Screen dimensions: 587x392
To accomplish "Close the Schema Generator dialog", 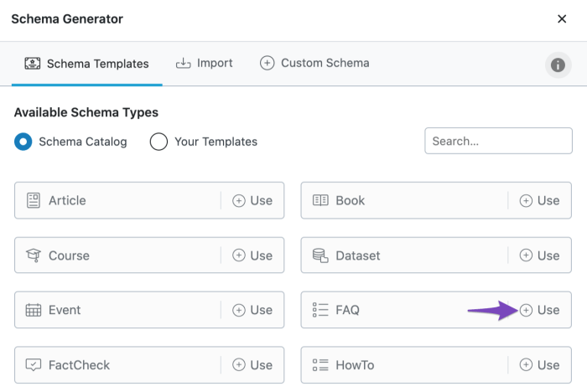I will click(562, 18).
